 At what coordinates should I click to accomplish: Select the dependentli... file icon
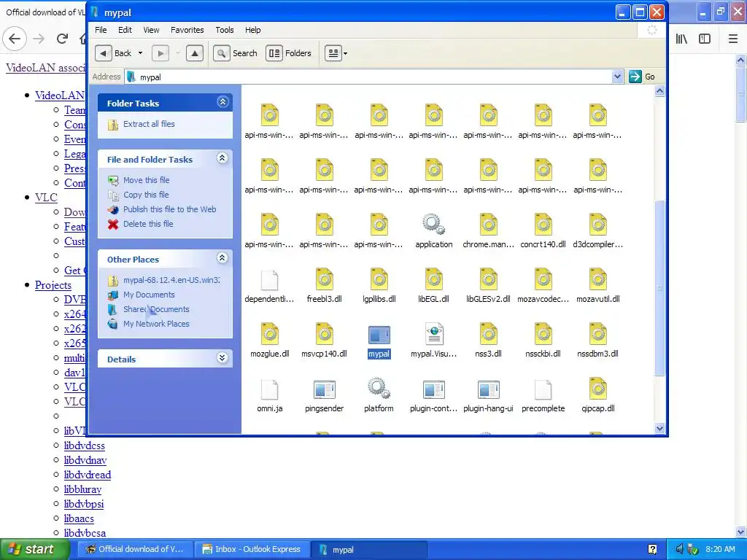270,280
